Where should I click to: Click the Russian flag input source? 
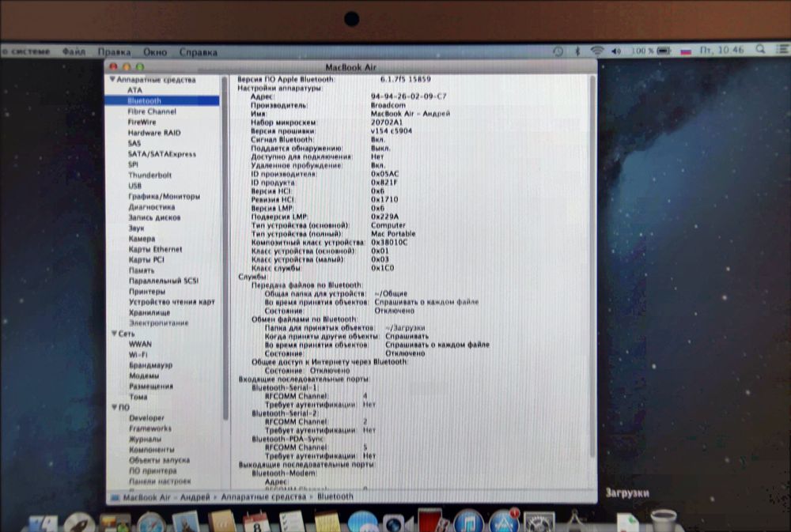(686, 51)
